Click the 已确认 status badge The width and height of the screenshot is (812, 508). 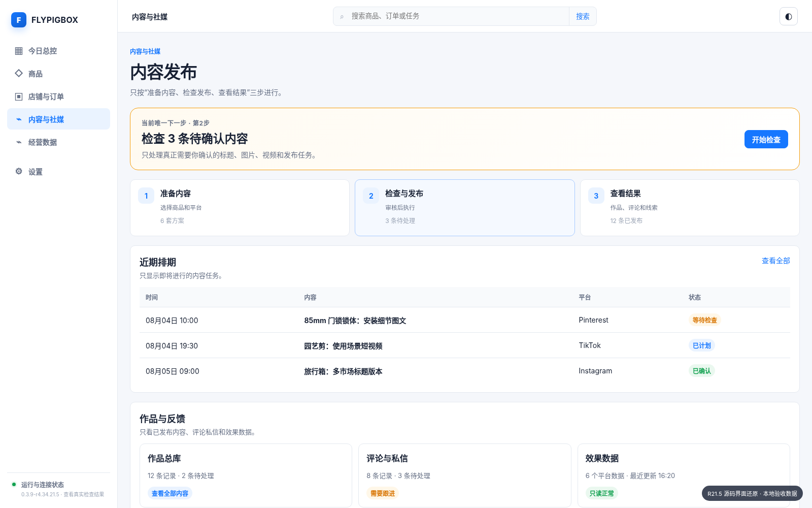click(701, 371)
